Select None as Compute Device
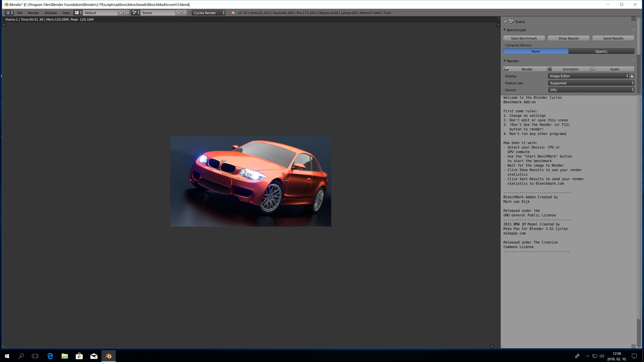This screenshot has height=362, width=644. (x=535, y=51)
